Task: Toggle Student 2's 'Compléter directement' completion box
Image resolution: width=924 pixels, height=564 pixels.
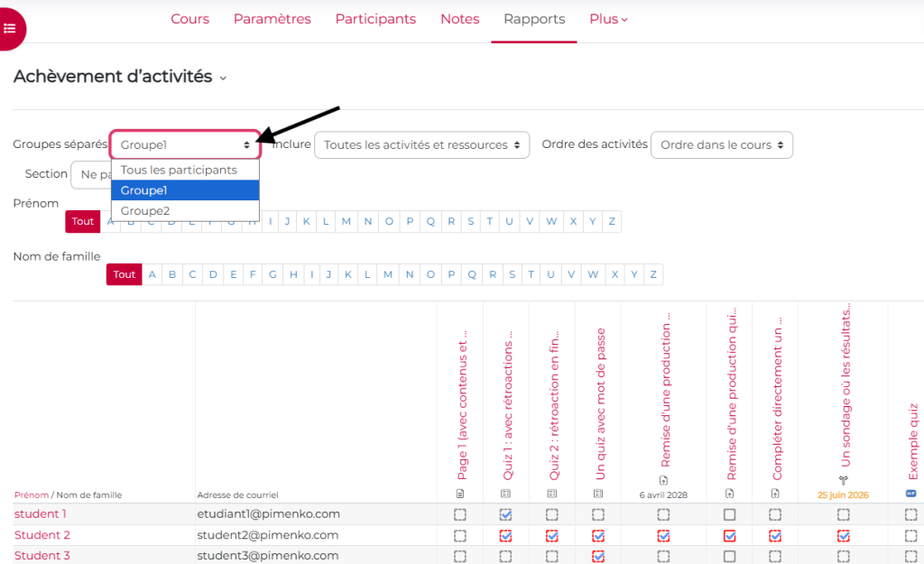Action: click(x=775, y=536)
